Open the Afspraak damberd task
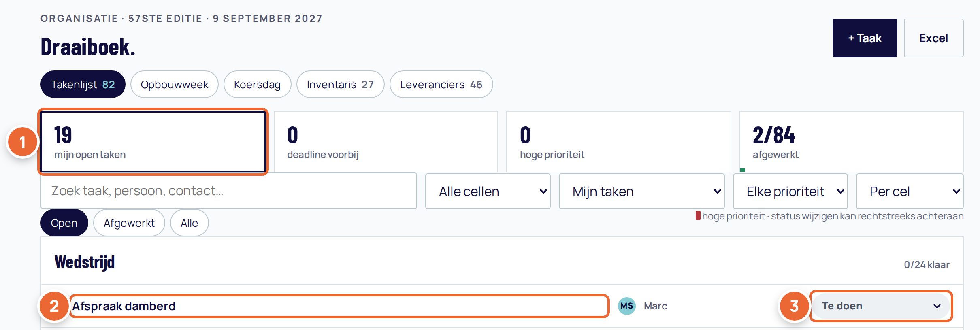The width and height of the screenshot is (980, 330). pos(339,306)
